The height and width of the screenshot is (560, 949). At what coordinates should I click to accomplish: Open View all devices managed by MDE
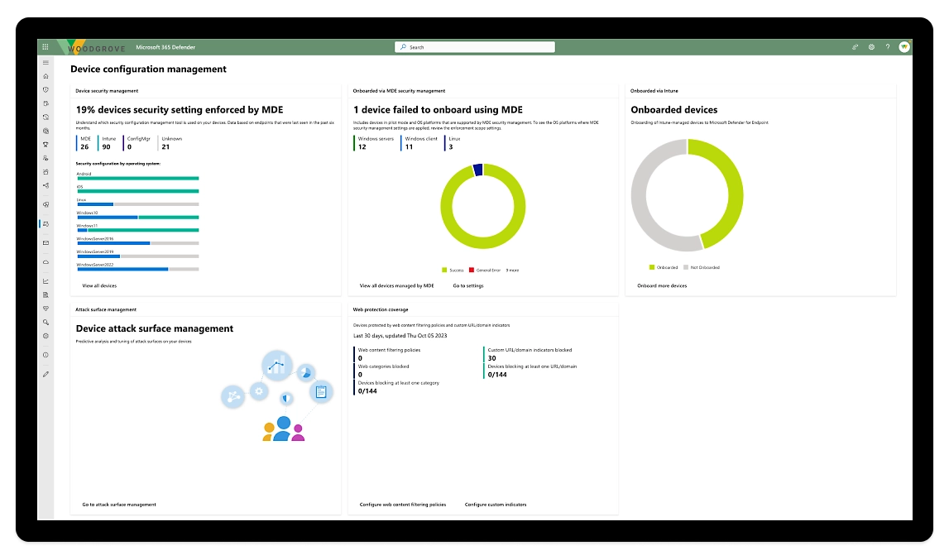(x=396, y=285)
